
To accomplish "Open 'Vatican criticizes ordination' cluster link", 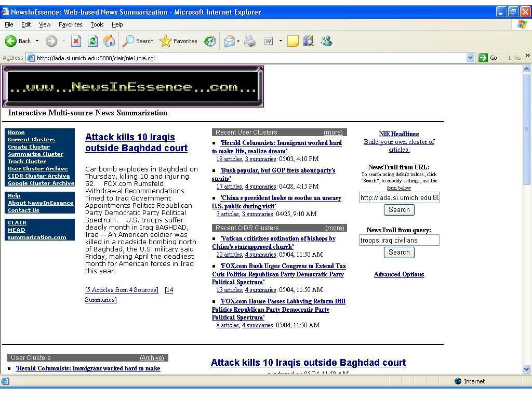I will pos(274,243).
